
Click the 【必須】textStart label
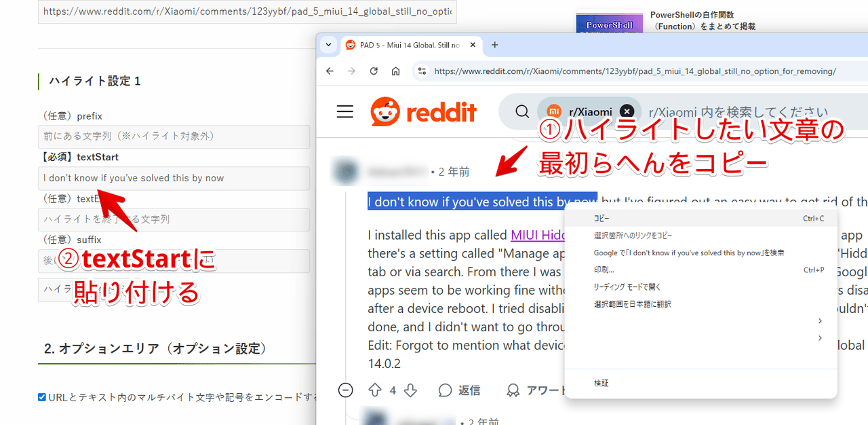pyautogui.click(x=79, y=157)
